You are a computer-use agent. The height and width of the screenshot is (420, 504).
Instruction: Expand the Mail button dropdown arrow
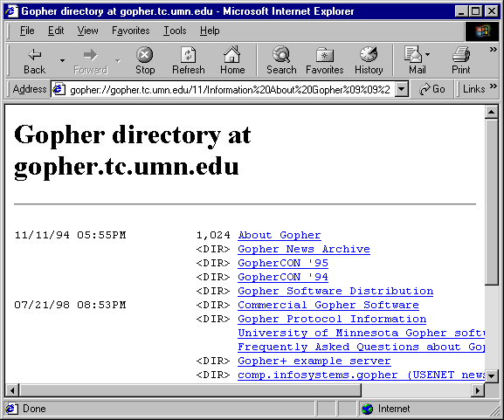pyautogui.click(x=427, y=54)
